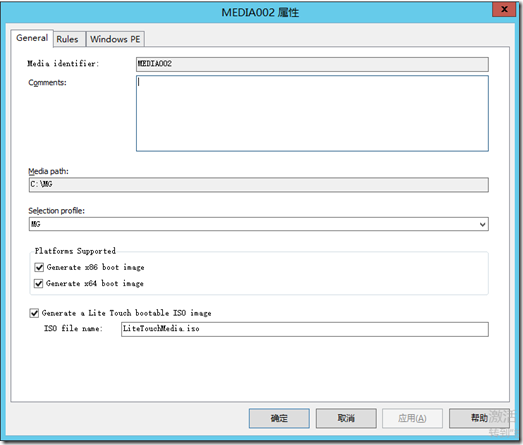
Task: Close the MEDIA002 属性 dialog
Action: (504, 9)
